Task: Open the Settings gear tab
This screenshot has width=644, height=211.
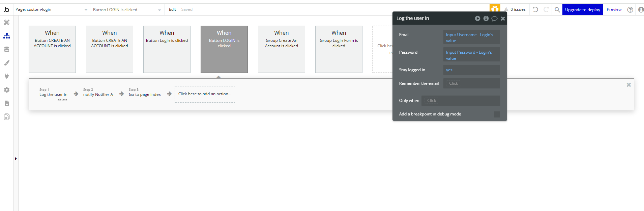Action: [7, 90]
